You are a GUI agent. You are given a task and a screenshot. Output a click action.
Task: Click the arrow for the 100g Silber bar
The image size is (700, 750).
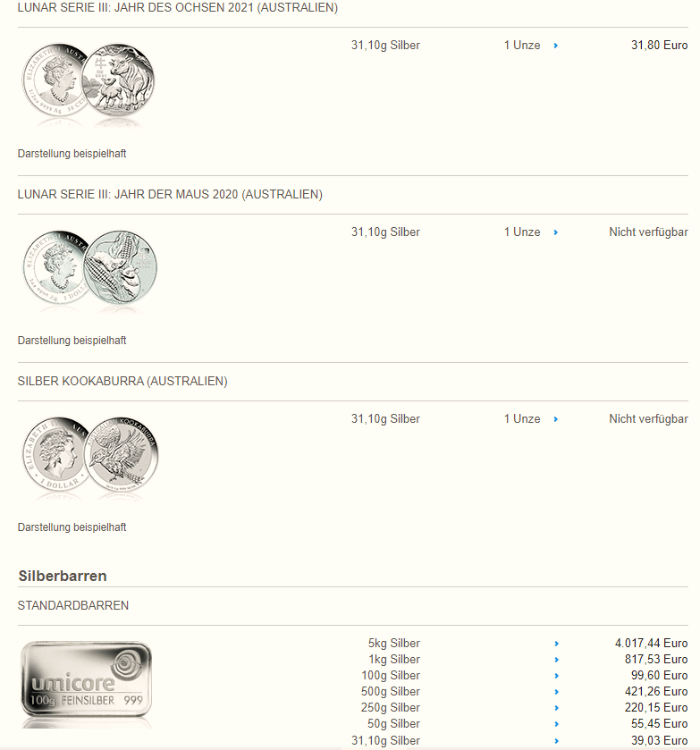click(x=556, y=676)
